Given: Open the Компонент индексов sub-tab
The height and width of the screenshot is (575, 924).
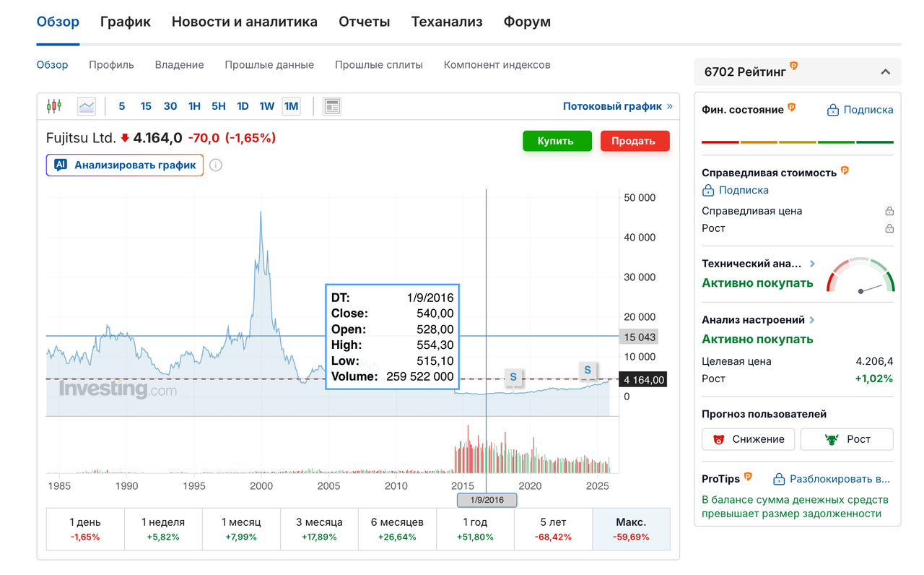Looking at the screenshot, I should 497,64.
